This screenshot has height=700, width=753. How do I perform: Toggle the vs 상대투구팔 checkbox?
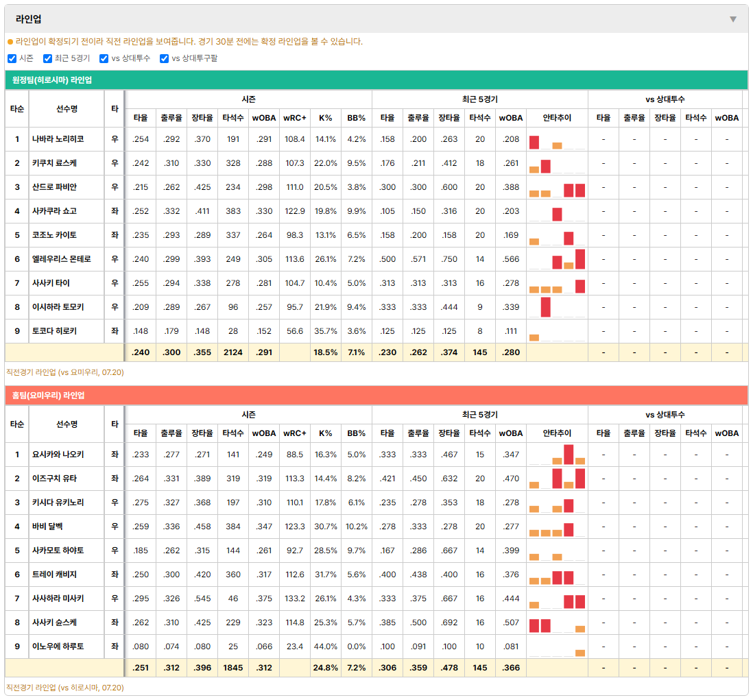pyautogui.click(x=164, y=58)
